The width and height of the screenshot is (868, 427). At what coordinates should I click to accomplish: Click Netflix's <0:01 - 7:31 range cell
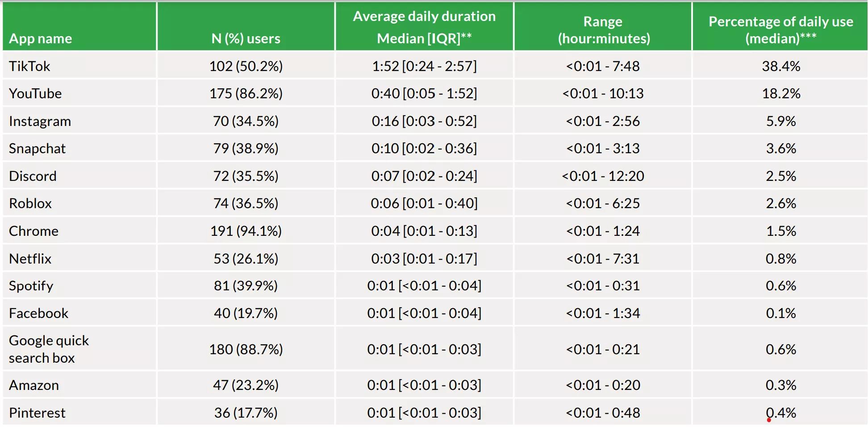tap(603, 259)
